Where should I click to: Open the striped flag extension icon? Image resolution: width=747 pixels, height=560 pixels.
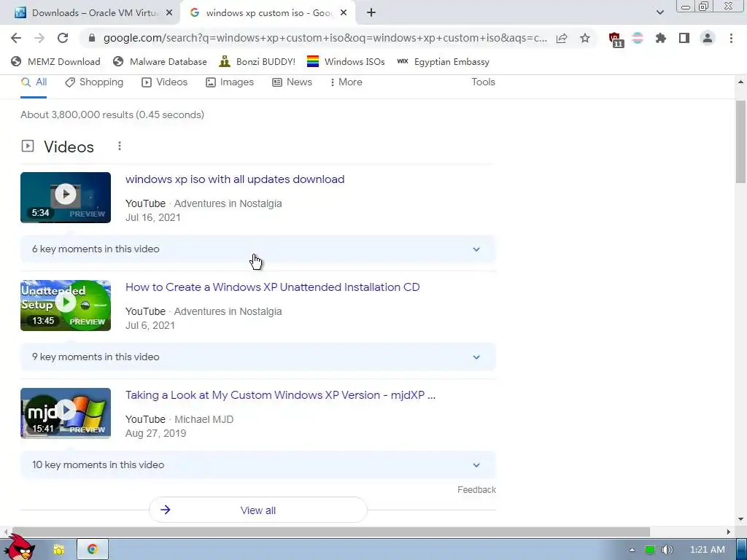tap(638, 38)
